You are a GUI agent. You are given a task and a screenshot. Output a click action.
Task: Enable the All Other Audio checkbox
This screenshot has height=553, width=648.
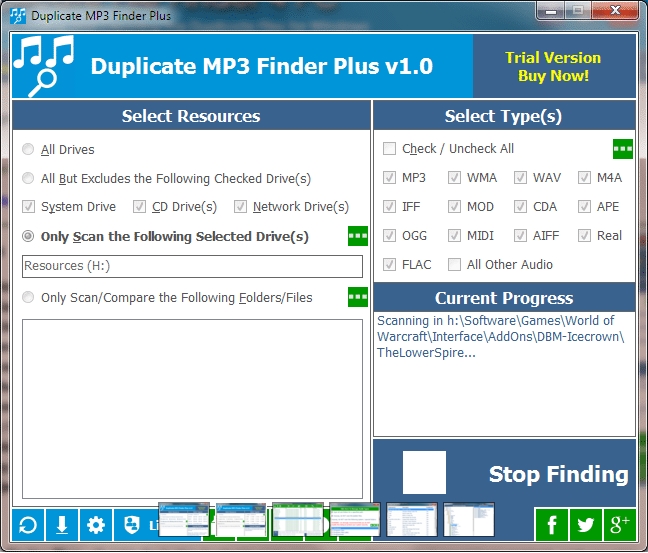click(455, 265)
